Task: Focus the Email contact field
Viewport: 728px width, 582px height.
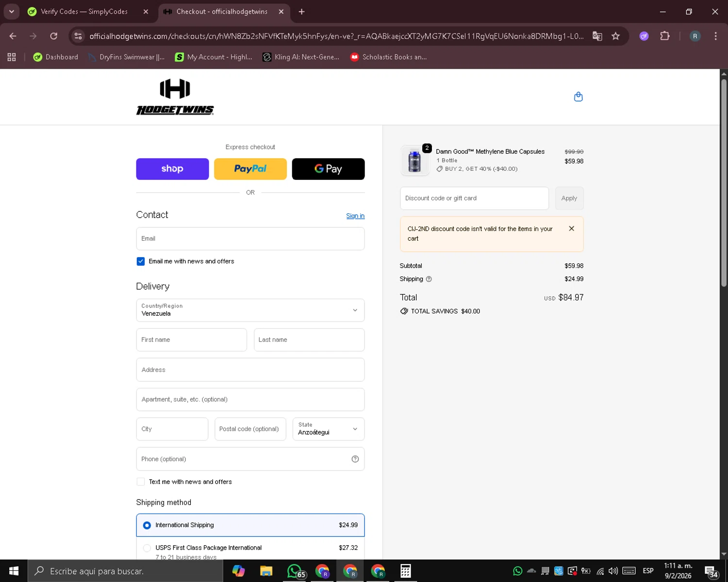Action: point(250,239)
